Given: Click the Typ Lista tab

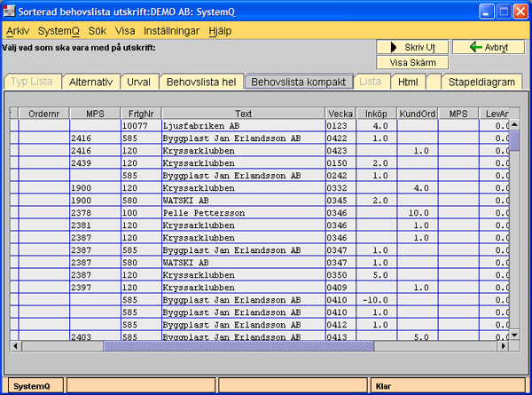Looking at the screenshot, I should click(x=32, y=82).
